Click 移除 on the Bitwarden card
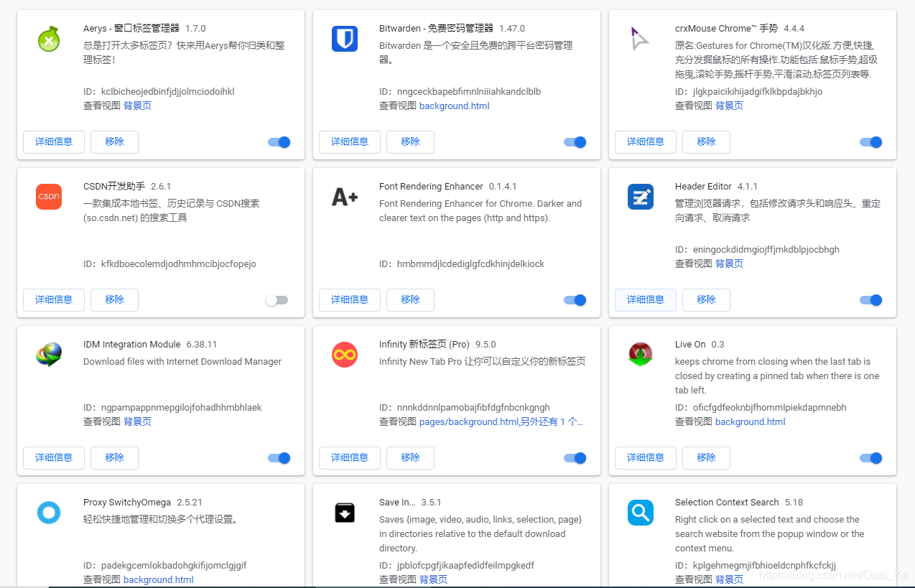The image size is (915, 588). (x=411, y=142)
